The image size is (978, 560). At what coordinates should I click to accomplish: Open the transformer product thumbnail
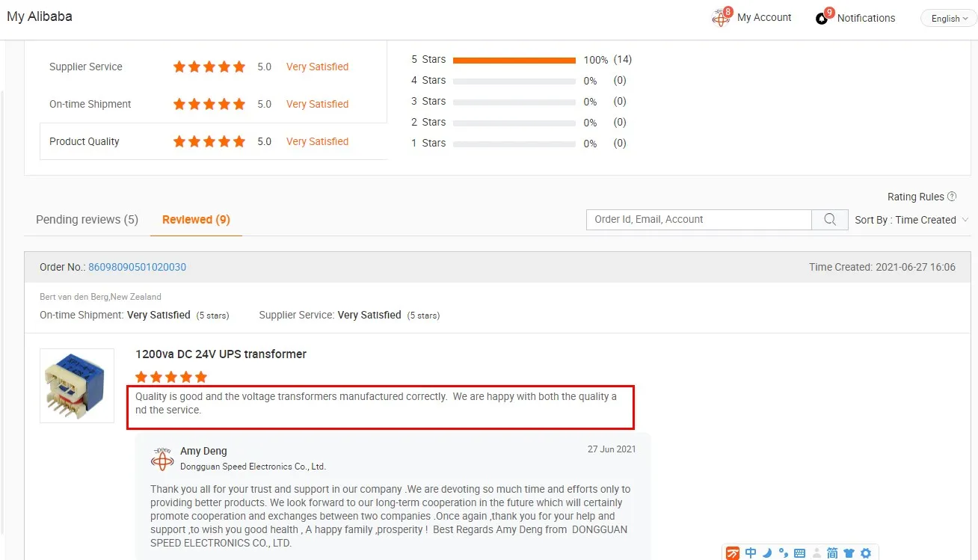point(77,386)
